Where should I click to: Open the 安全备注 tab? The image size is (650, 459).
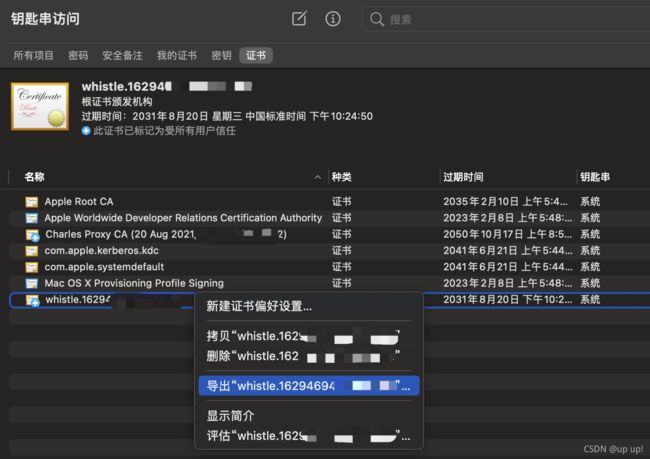point(122,55)
